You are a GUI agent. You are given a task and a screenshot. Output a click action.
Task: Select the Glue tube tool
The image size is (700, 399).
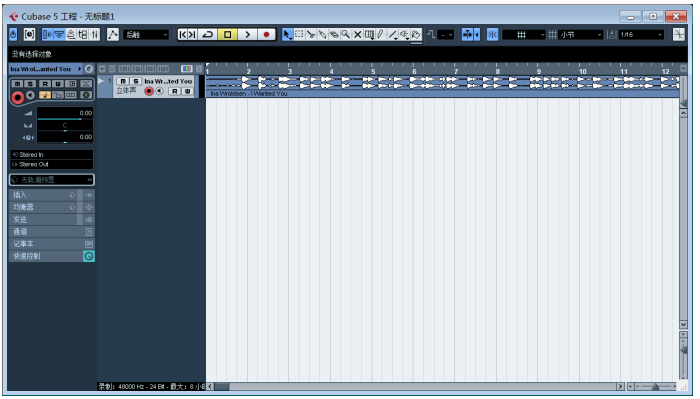(322, 34)
